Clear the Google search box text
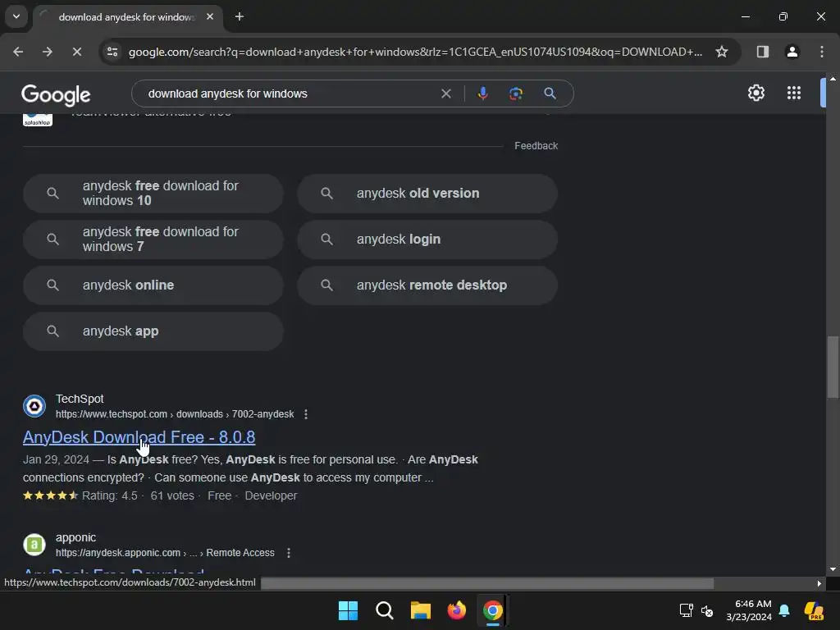The height and width of the screenshot is (630, 840). (x=445, y=94)
